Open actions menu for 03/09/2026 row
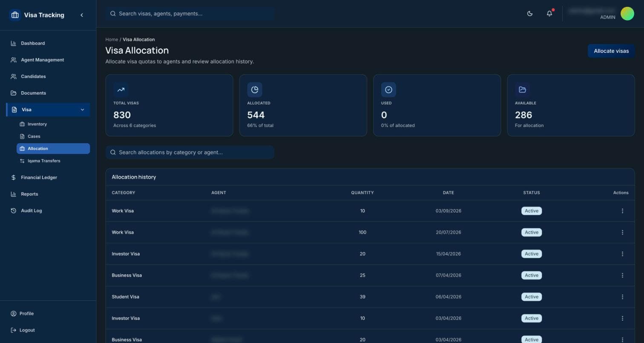 click(x=622, y=211)
